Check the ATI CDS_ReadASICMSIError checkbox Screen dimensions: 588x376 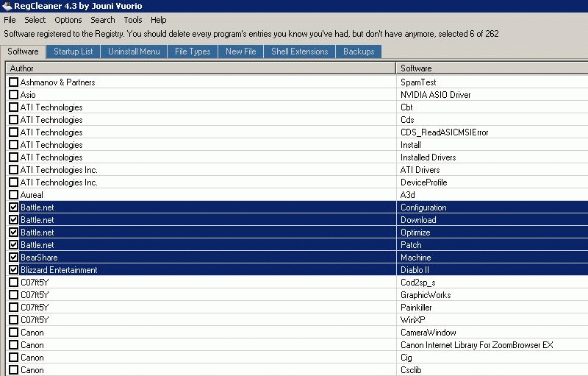tap(13, 132)
